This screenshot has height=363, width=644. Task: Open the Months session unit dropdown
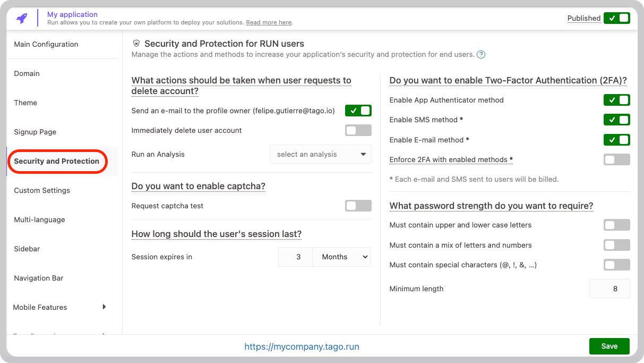[341, 257]
